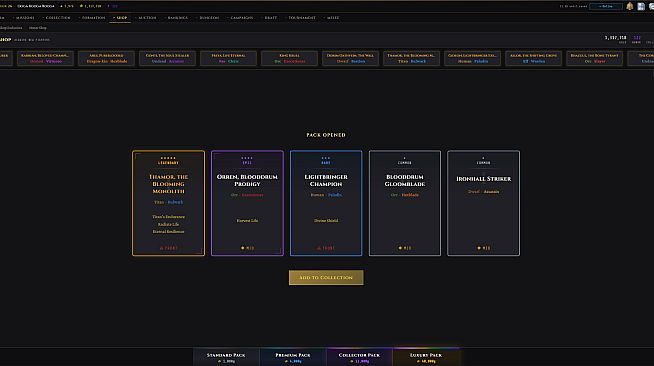Viewport: 654px width, 366px height.
Task: Click the Dragon-Kin Pureblooded card in top strip
Action: coord(106,58)
